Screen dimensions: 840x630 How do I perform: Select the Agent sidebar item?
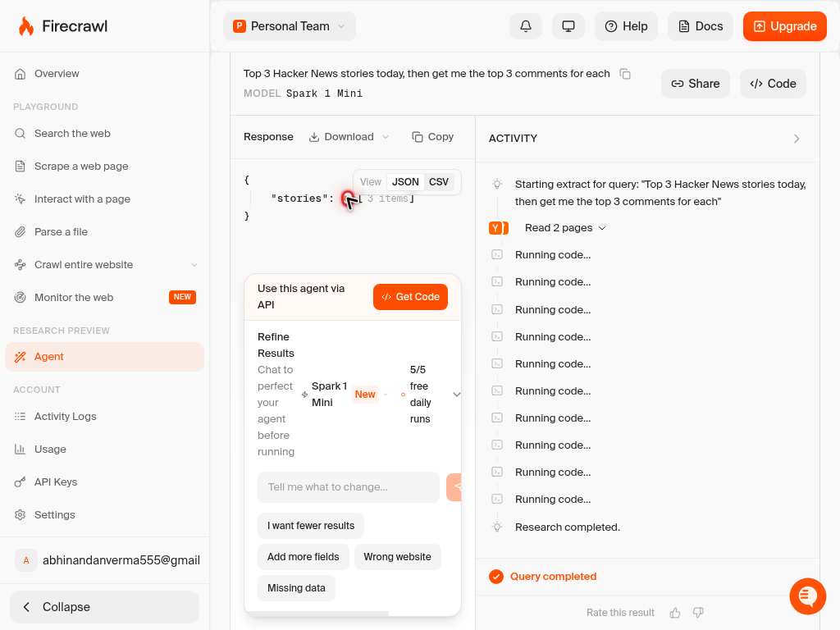(104, 357)
